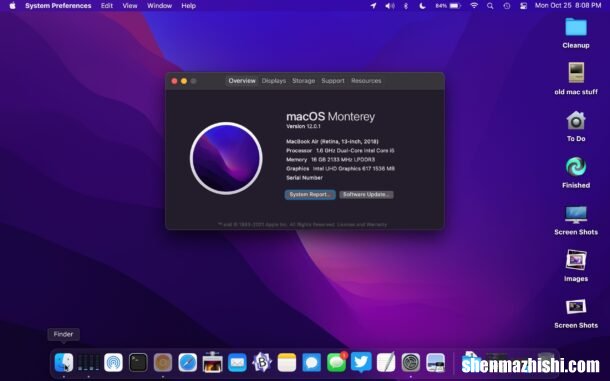This screenshot has width=610, height=381.
Task: Switch to the Displays tab
Action: point(273,81)
